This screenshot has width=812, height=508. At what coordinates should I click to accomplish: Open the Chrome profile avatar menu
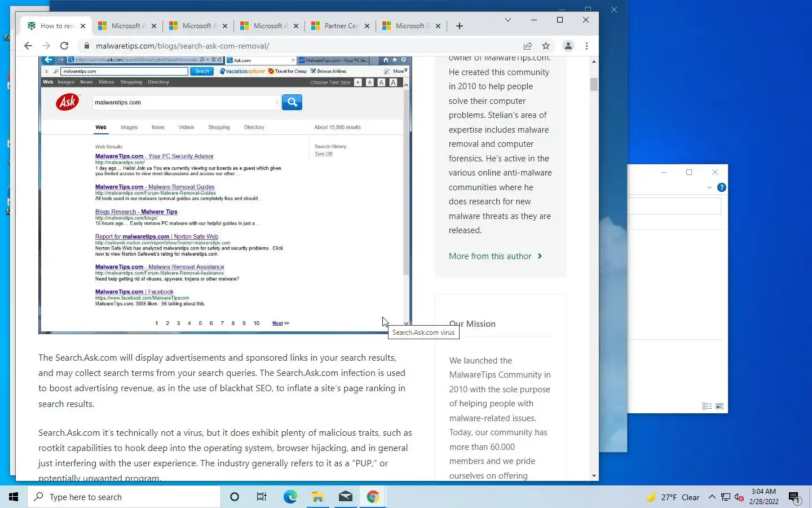pos(568,46)
